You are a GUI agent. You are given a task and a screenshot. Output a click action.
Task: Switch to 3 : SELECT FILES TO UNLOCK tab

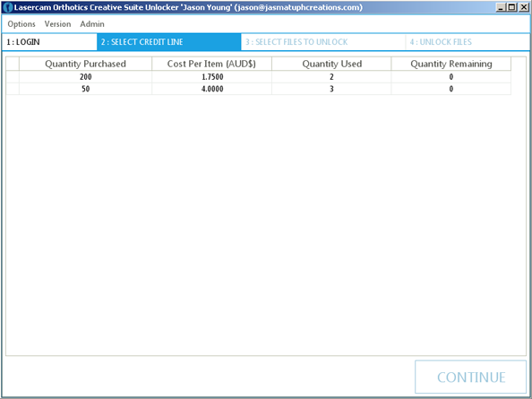pos(323,42)
